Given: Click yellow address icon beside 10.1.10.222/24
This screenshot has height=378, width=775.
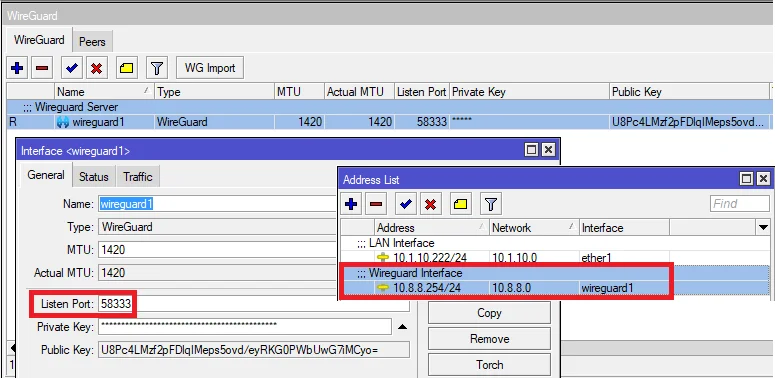Looking at the screenshot, I should pos(383,257).
